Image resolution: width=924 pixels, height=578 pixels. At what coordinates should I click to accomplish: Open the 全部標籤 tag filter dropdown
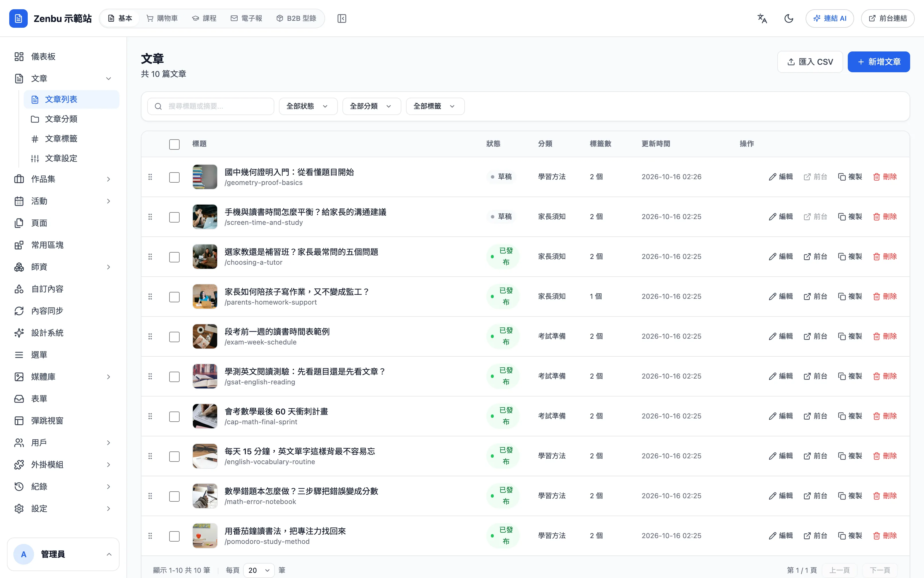[x=435, y=106]
